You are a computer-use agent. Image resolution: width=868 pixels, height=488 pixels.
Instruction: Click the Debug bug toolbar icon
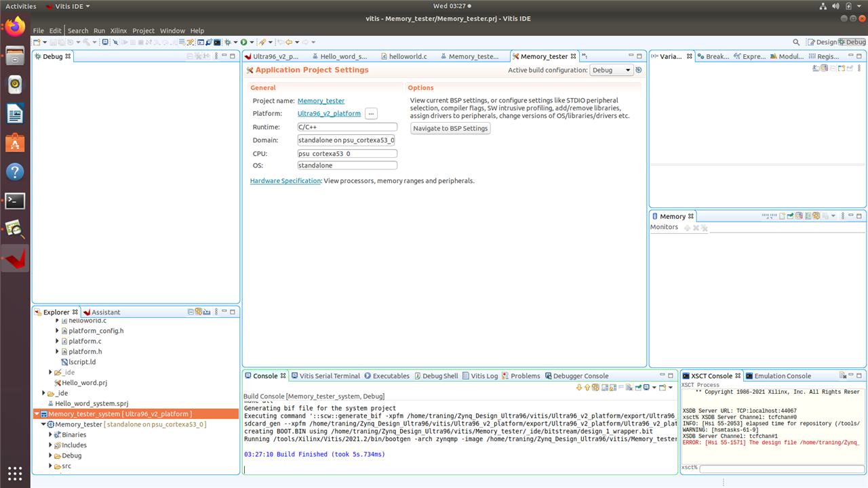tap(227, 42)
